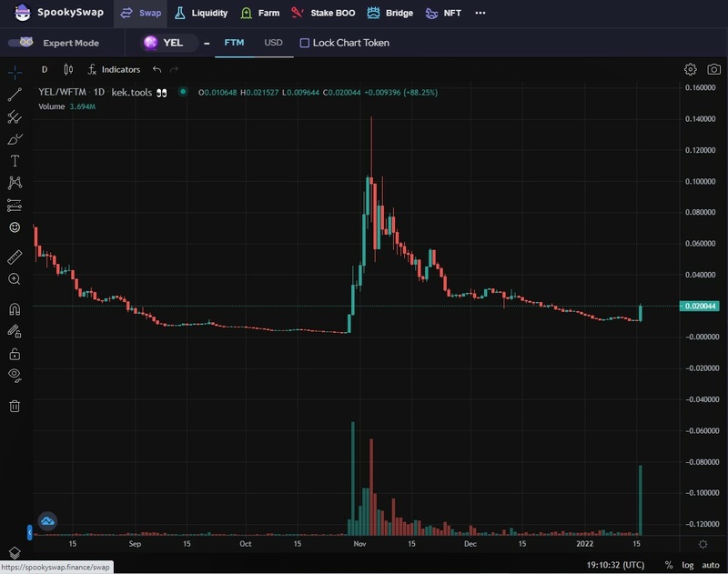Screen dimensions: 728x574
Task: Select the ruler measure tool
Action: tap(15, 257)
